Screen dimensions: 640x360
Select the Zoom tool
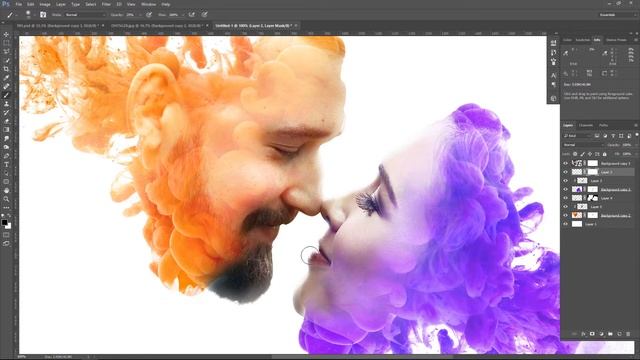point(6,199)
